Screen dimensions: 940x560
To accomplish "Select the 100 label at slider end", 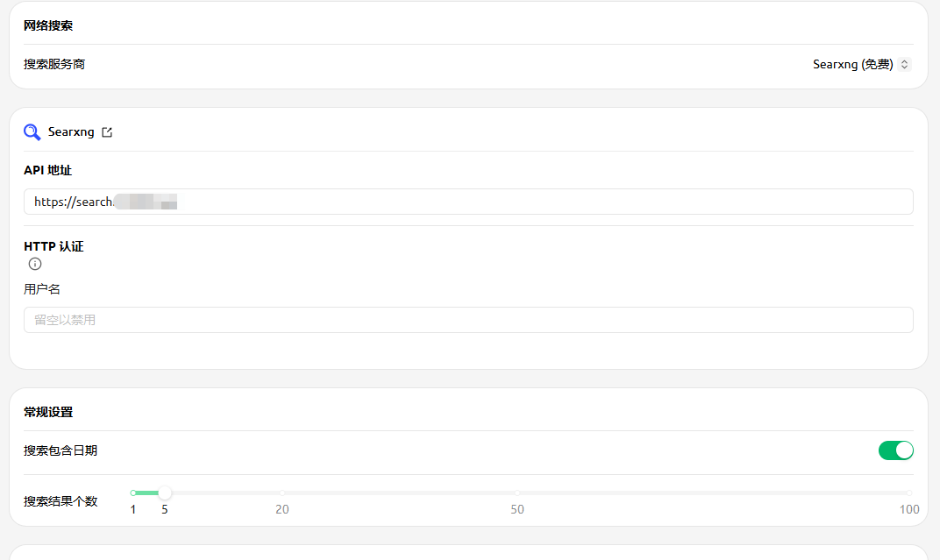I will (x=908, y=509).
